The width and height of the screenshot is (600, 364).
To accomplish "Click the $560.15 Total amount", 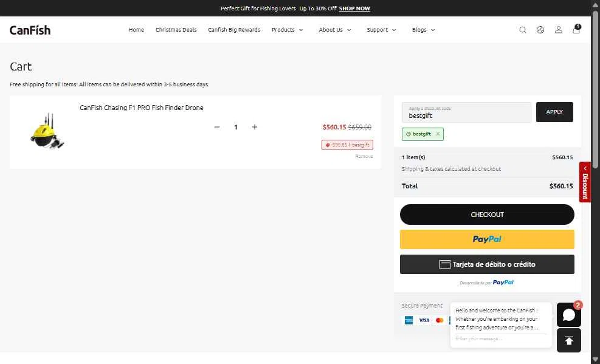I will click(561, 186).
